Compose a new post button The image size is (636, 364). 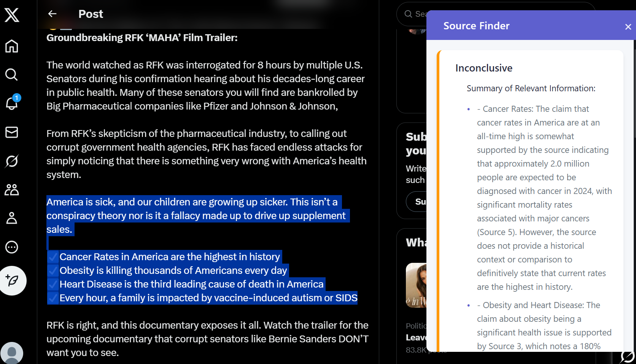(12, 281)
